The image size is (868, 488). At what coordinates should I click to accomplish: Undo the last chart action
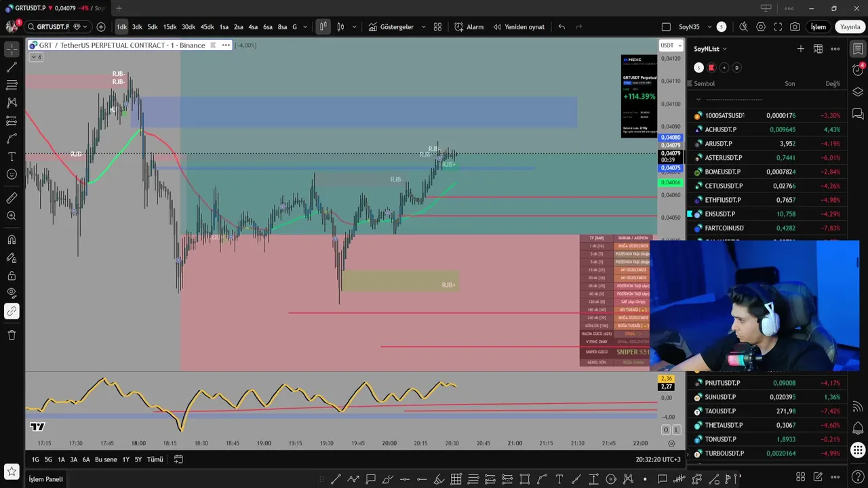coord(561,27)
